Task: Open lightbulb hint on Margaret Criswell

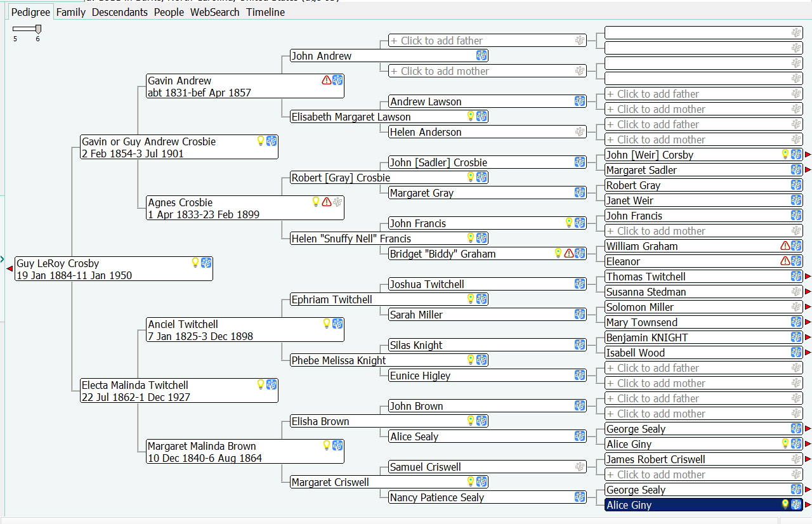Action: click(x=471, y=481)
